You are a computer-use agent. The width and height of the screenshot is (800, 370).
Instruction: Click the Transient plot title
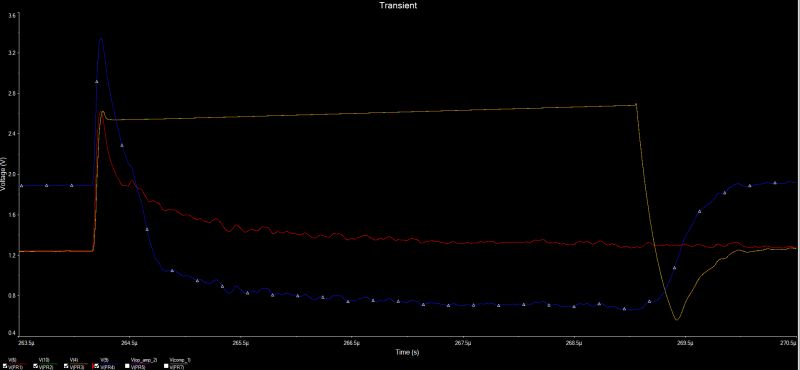pyautogui.click(x=398, y=5)
